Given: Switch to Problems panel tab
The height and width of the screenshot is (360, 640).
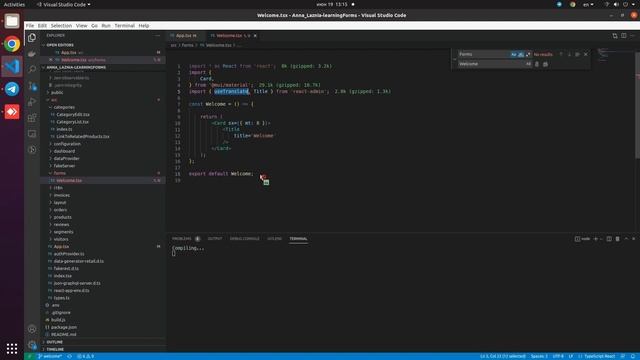Looking at the screenshot, I should (x=182, y=239).
